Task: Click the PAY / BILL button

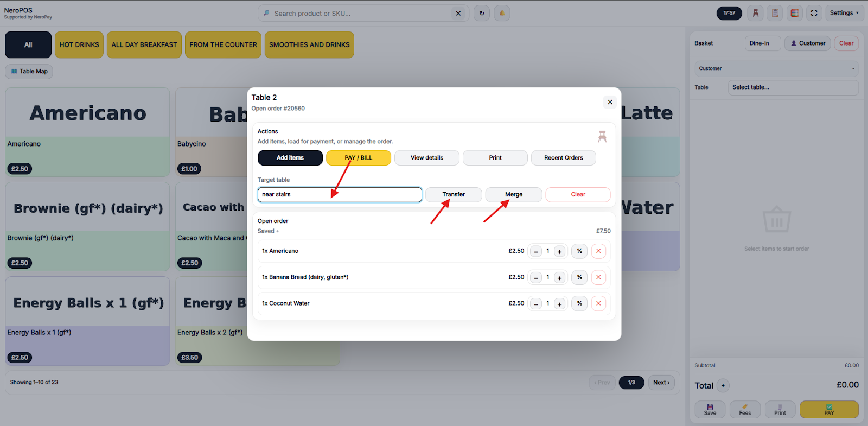Action: point(358,158)
